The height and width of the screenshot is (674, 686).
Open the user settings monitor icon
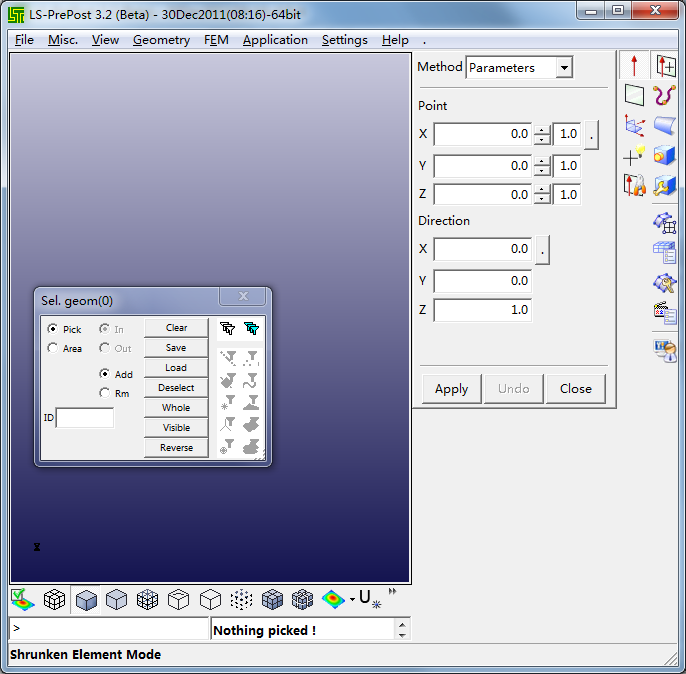pyautogui.click(x=665, y=351)
